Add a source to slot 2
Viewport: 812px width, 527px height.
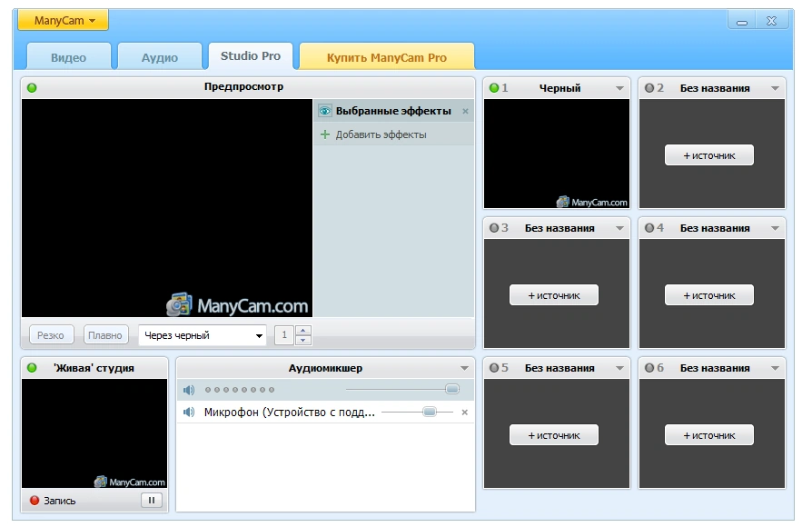tap(709, 155)
